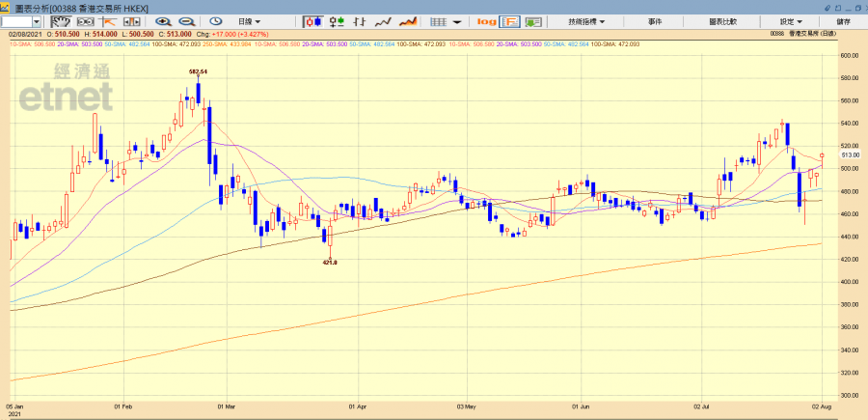This screenshot has height=420, width=868.
Task: Toggle logarithmic scale with log button
Action: click(x=486, y=21)
